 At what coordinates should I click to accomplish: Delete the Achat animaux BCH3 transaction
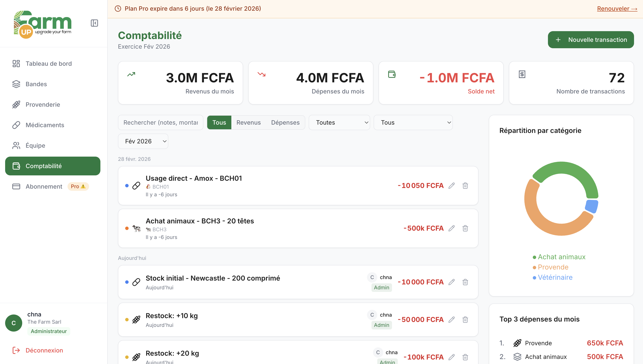coord(465,228)
